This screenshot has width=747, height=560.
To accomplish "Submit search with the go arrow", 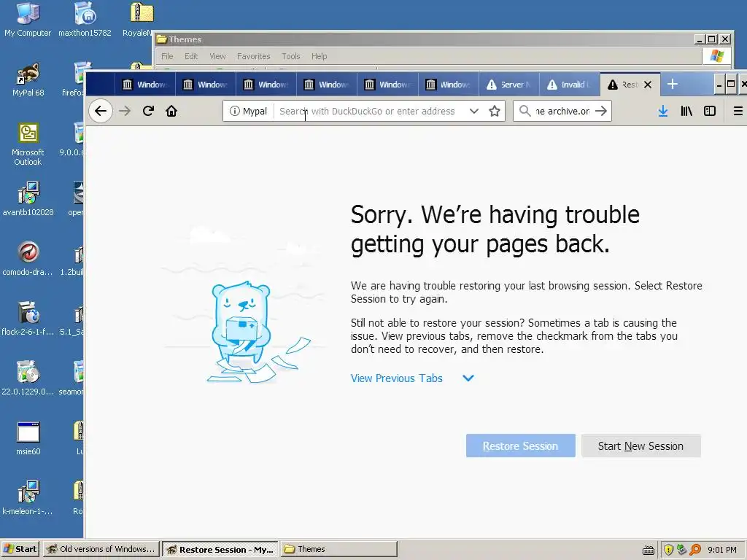I will tap(601, 111).
